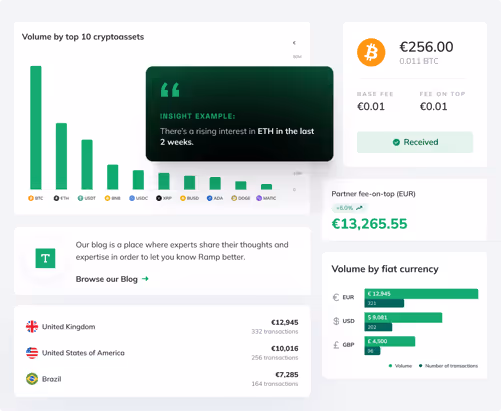Click the €7,285 amount for Brazil
This screenshot has height=411, width=501.
point(287,374)
